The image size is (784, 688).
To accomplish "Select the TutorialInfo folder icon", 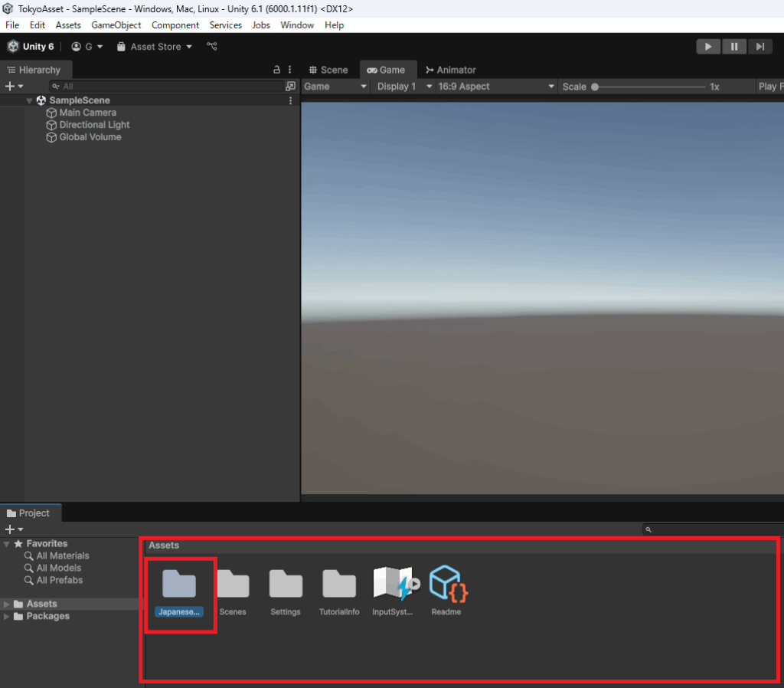I will (339, 584).
